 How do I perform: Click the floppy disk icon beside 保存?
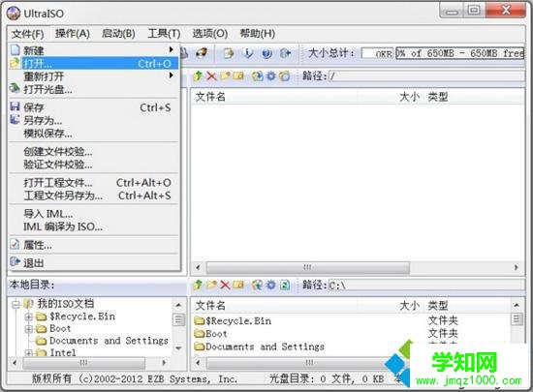pos(15,106)
